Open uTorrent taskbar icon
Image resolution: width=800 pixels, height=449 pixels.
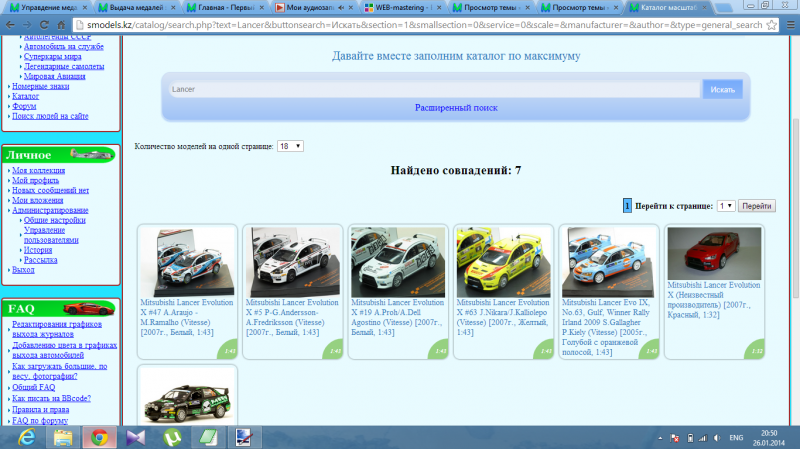172,438
